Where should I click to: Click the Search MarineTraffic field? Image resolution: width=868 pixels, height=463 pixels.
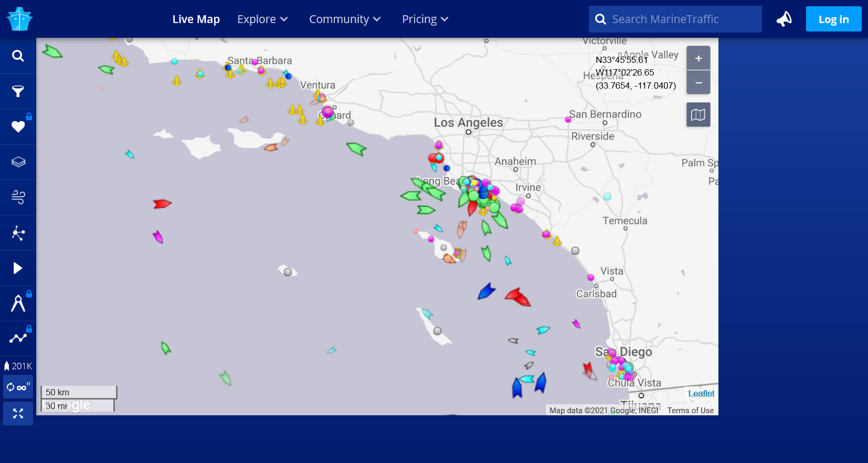pos(675,19)
